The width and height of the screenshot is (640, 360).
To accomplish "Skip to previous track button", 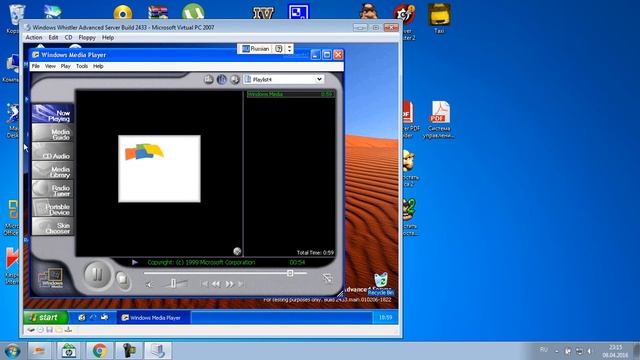I will click(x=205, y=284).
